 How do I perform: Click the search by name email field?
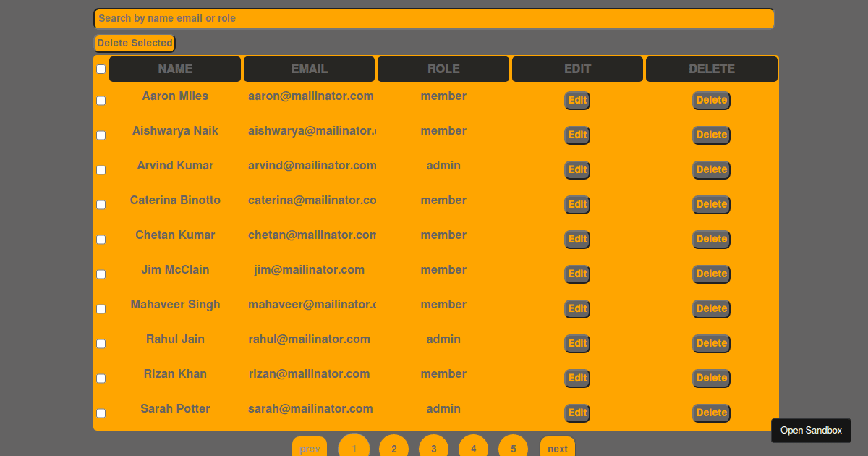coord(433,18)
